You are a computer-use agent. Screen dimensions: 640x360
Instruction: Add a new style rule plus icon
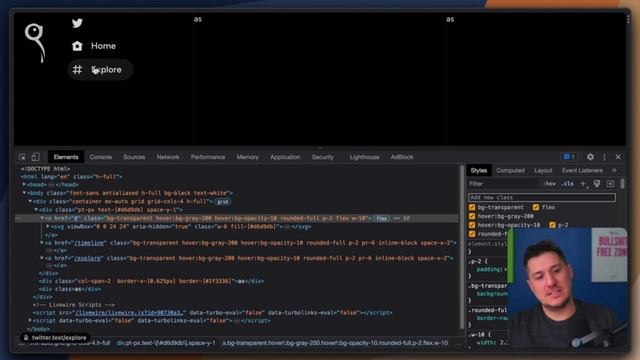pyautogui.click(x=584, y=184)
